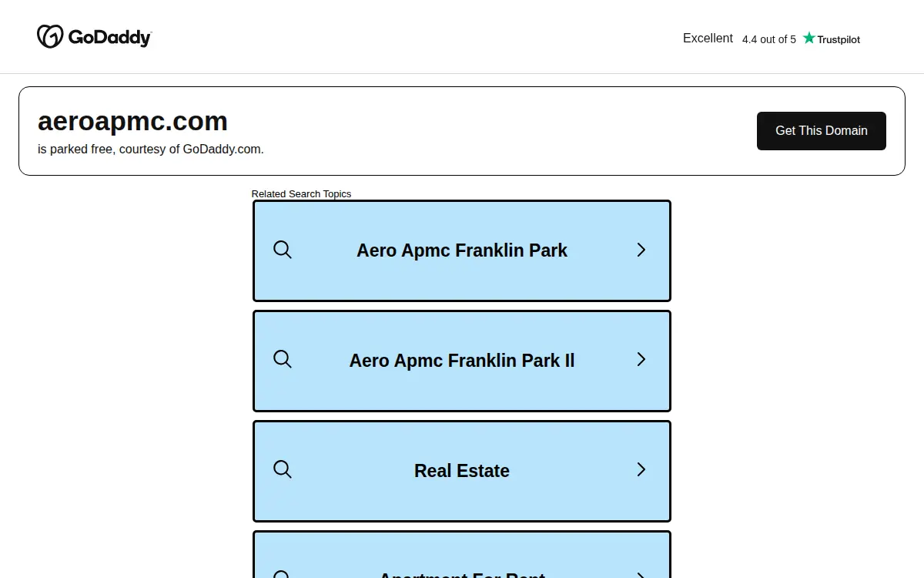Open the Real Estate topic
Image resolution: width=924 pixels, height=578 pixels.
tap(462, 471)
